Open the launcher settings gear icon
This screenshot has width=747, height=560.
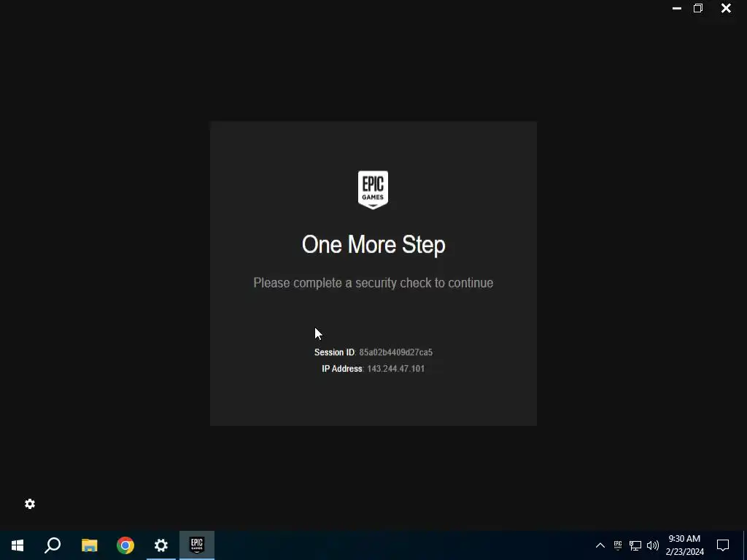click(x=30, y=504)
